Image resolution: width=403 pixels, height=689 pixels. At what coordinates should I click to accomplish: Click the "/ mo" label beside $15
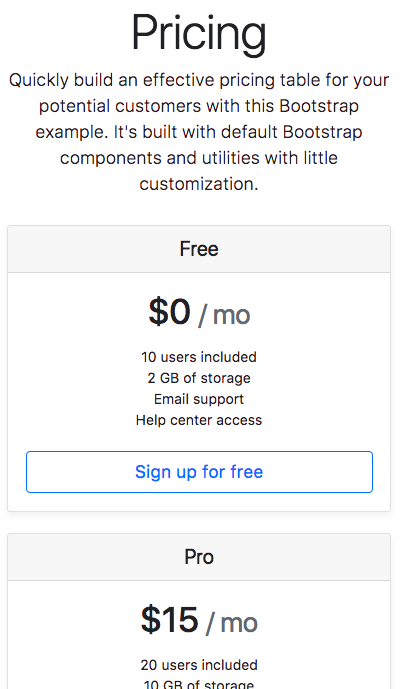(x=232, y=623)
